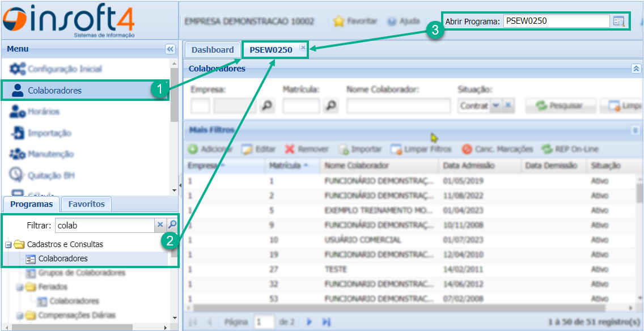
Task: Close the PSEW0250 tab
Action: (303, 48)
